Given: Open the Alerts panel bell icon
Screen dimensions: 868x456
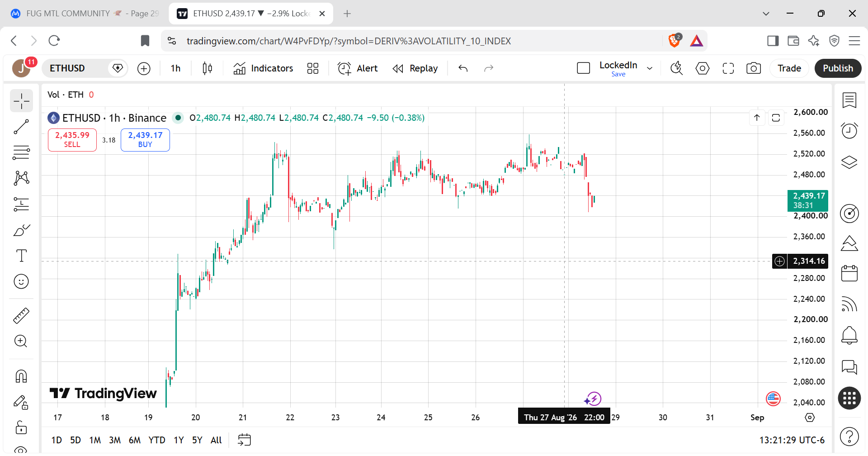Looking at the screenshot, I should click(x=849, y=335).
